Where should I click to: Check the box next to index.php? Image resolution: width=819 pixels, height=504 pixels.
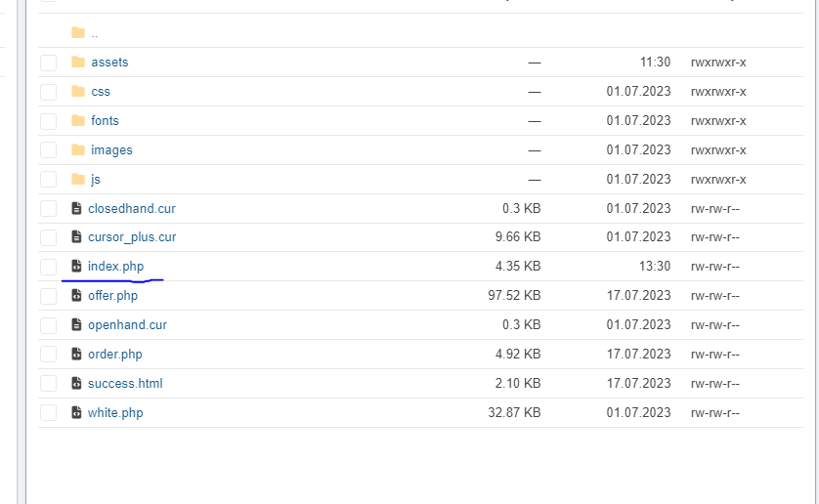tap(48, 267)
